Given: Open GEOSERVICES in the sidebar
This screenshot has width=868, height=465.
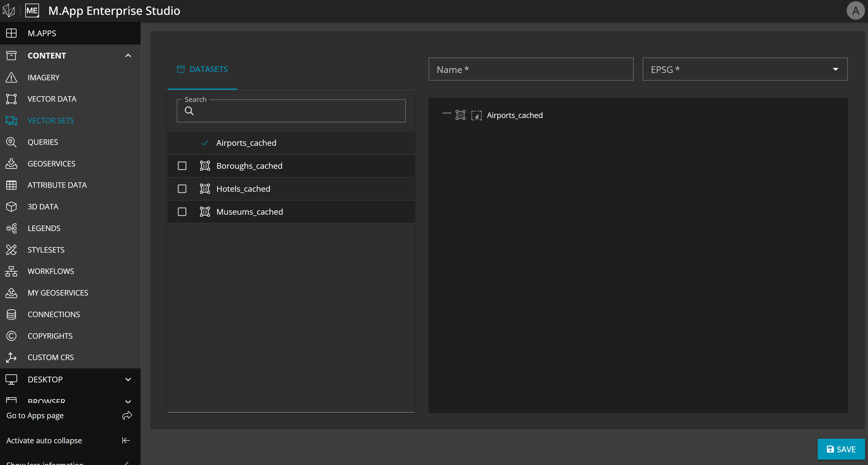Looking at the screenshot, I should 51,164.
